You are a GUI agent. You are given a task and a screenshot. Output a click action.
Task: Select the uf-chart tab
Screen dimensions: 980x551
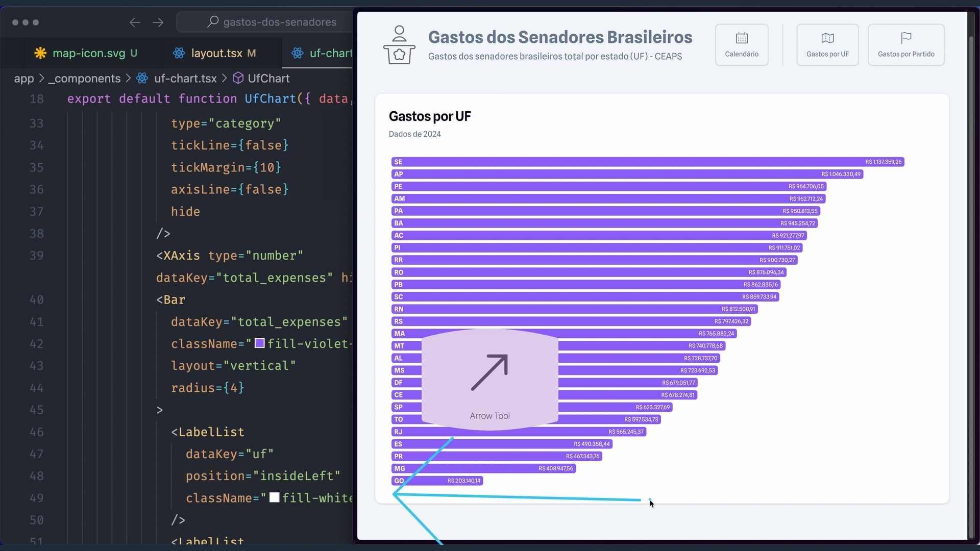click(330, 53)
